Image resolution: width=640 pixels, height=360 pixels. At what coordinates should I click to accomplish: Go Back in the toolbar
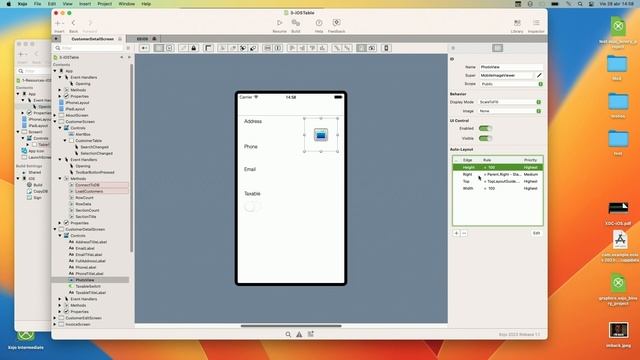(73, 26)
